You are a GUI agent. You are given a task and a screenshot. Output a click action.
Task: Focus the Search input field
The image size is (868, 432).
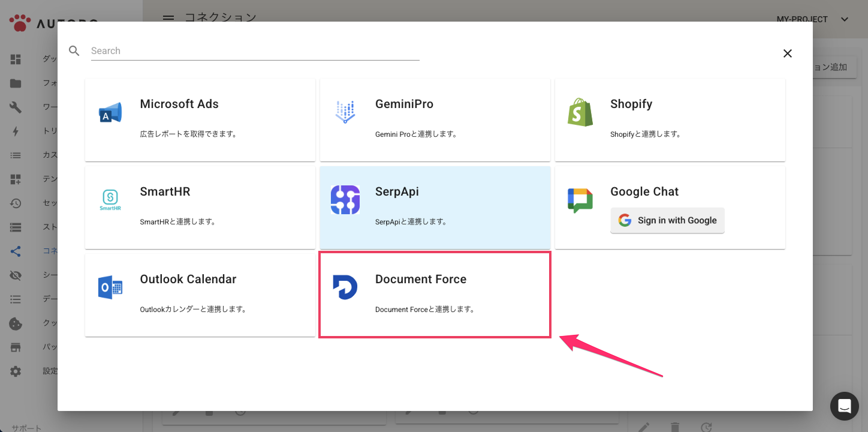coord(255,51)
